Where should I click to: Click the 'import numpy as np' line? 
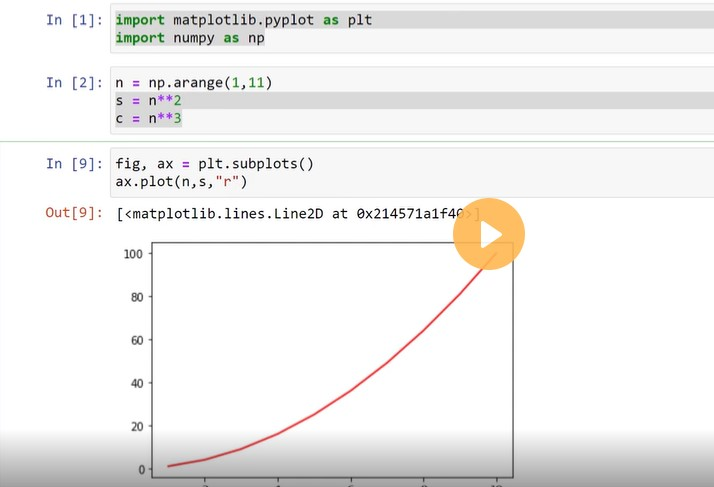pyautogui.click(x=190, y=38)
